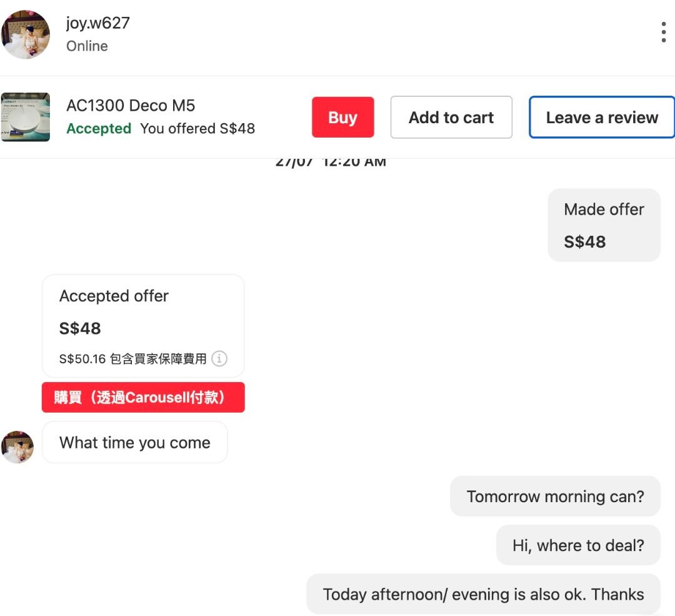Click the red Buy button

(342, 117)
